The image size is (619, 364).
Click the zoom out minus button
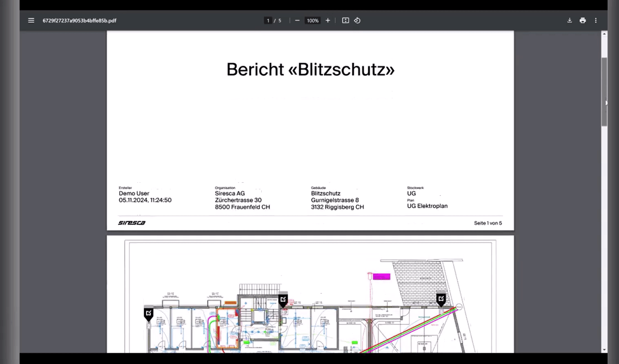point(297,20)
